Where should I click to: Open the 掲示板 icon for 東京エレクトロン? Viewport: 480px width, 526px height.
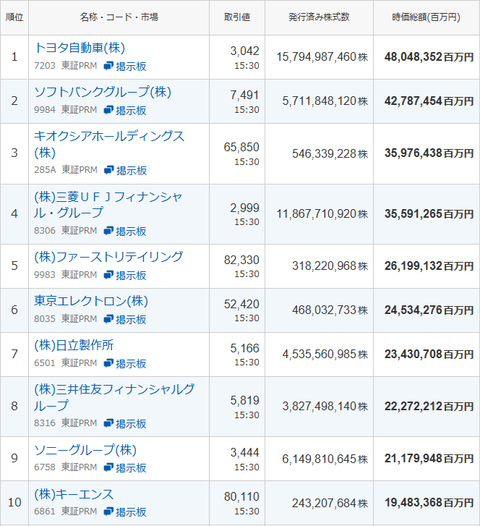125,319
